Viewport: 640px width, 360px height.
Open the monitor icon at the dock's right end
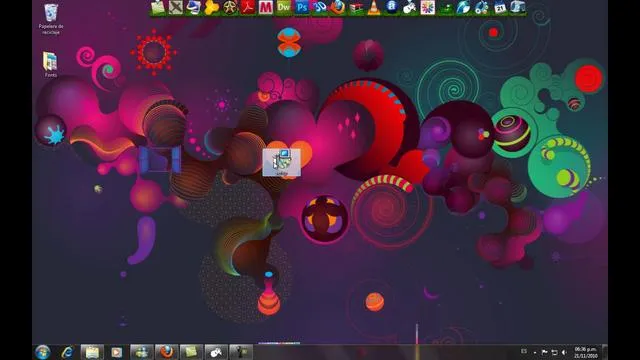pos(518,7)
